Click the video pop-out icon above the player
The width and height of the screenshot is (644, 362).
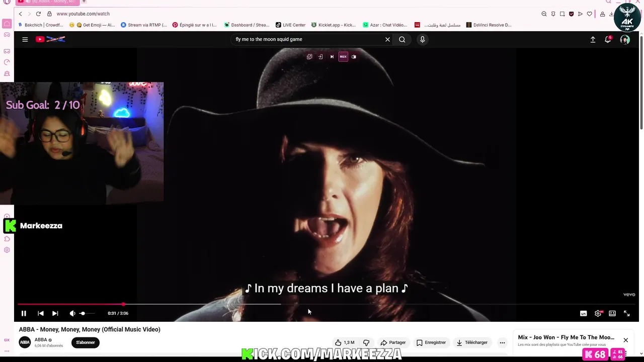coord(309,57)
